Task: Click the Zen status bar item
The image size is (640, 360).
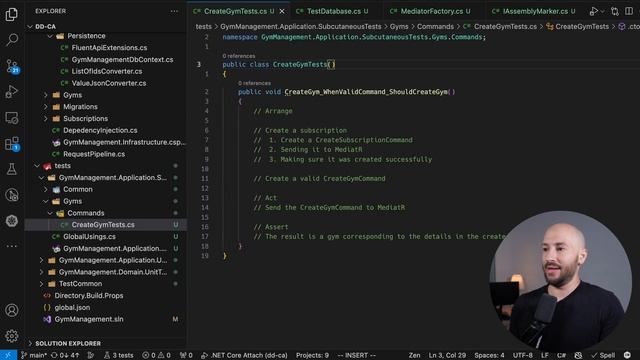Action: pos(414,355)
